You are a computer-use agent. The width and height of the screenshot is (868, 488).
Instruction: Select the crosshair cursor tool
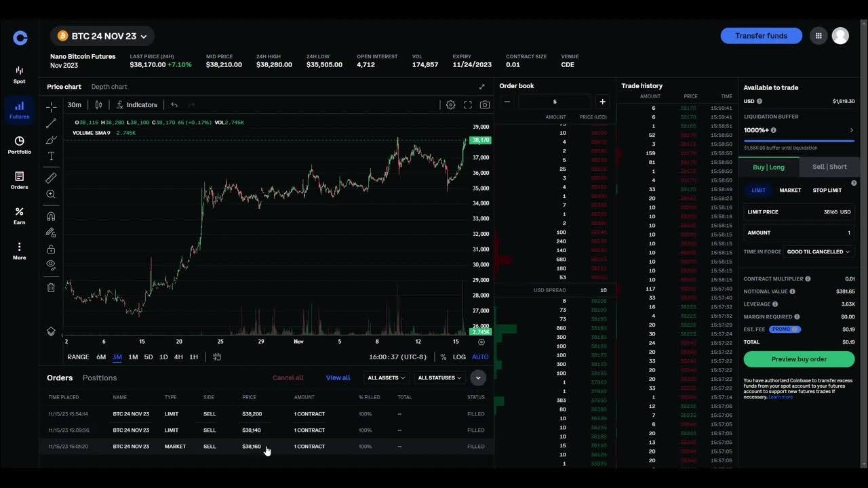pos(51,107)
